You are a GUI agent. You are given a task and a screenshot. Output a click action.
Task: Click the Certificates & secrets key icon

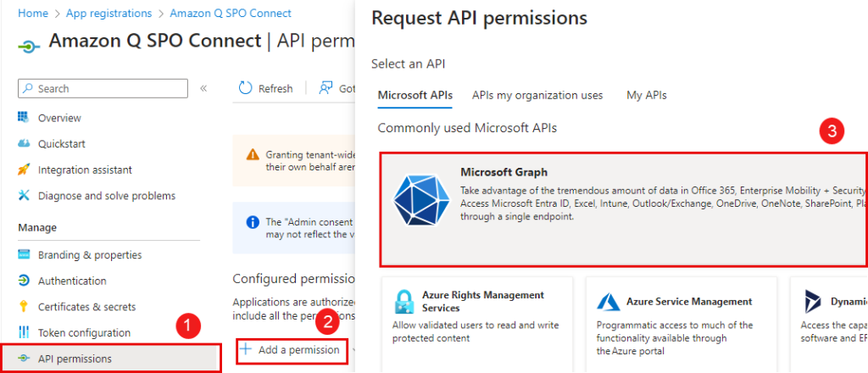click(x=23, y=307)
